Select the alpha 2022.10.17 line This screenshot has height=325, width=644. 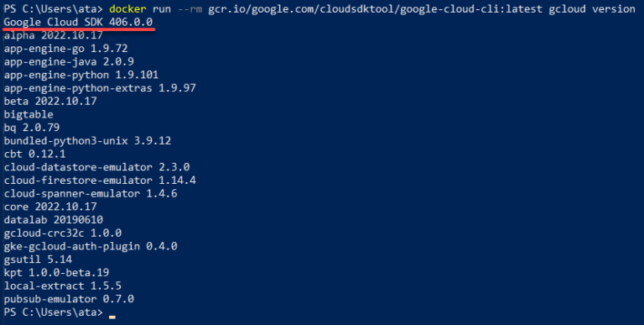(x=53, y=35)
